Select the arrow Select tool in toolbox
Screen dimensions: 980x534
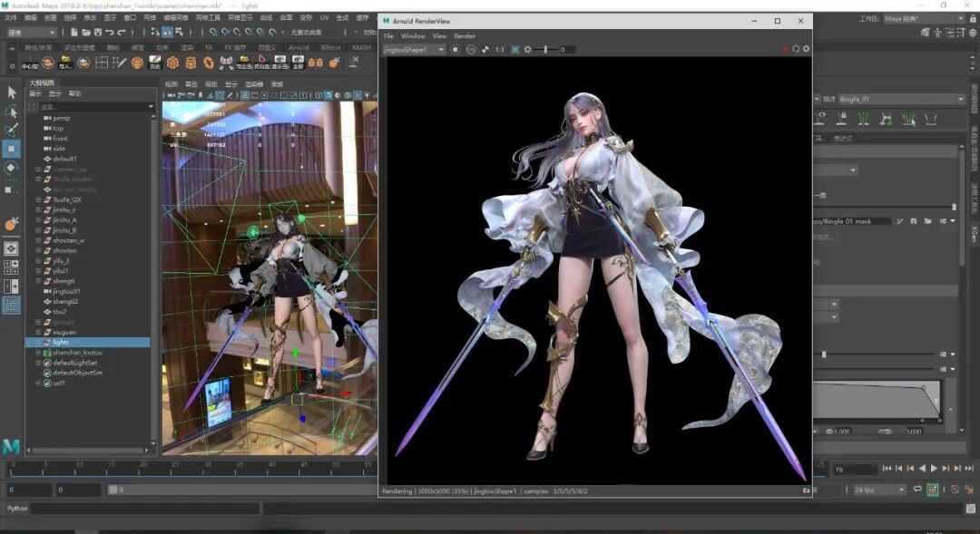click(12, 92)
